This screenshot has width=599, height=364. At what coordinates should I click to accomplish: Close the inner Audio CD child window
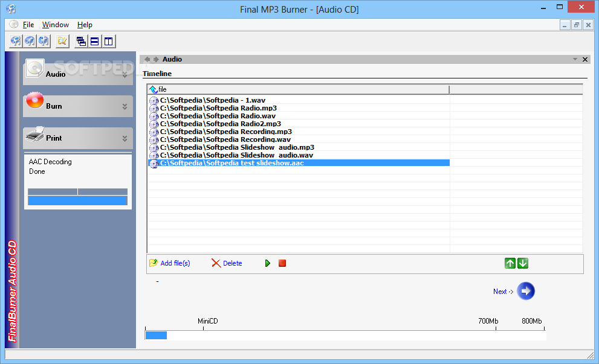coord(588,25)
